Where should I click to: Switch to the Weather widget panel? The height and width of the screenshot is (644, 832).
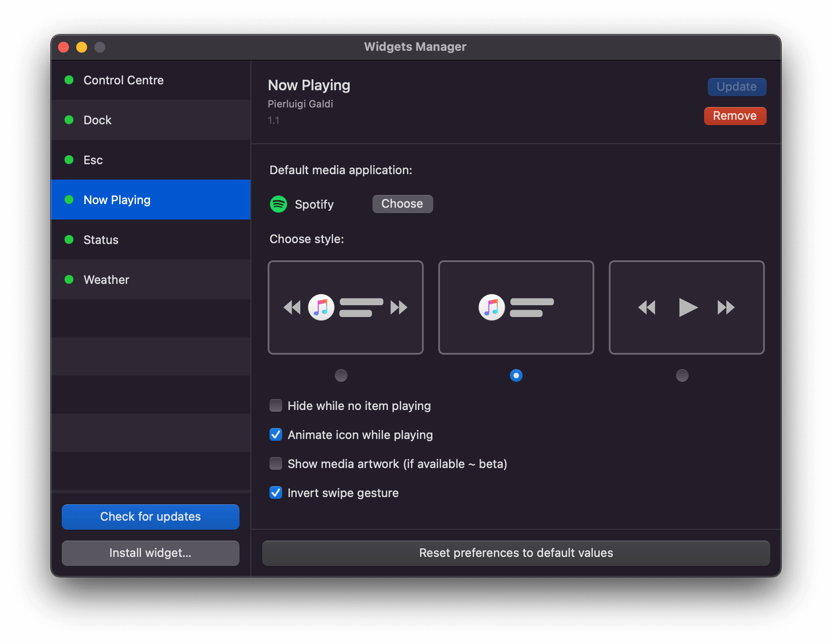[106, 279]
